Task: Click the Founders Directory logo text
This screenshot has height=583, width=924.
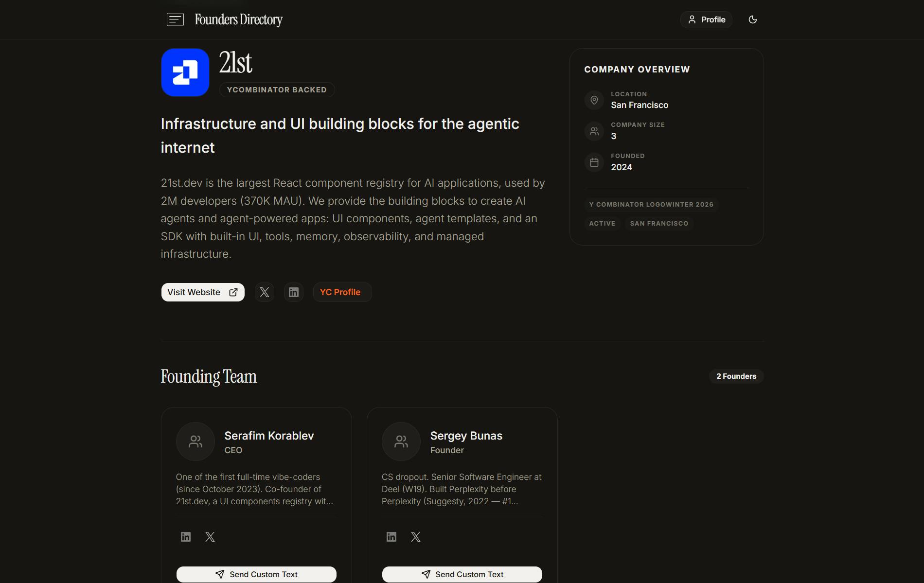Action: 238,19
